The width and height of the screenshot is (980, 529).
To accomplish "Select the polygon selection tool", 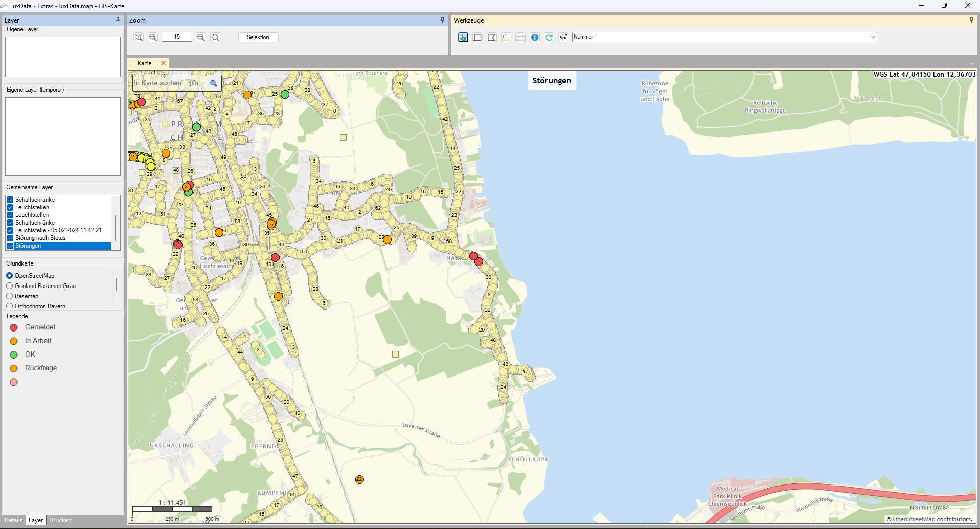I will (x=492, y=37).
